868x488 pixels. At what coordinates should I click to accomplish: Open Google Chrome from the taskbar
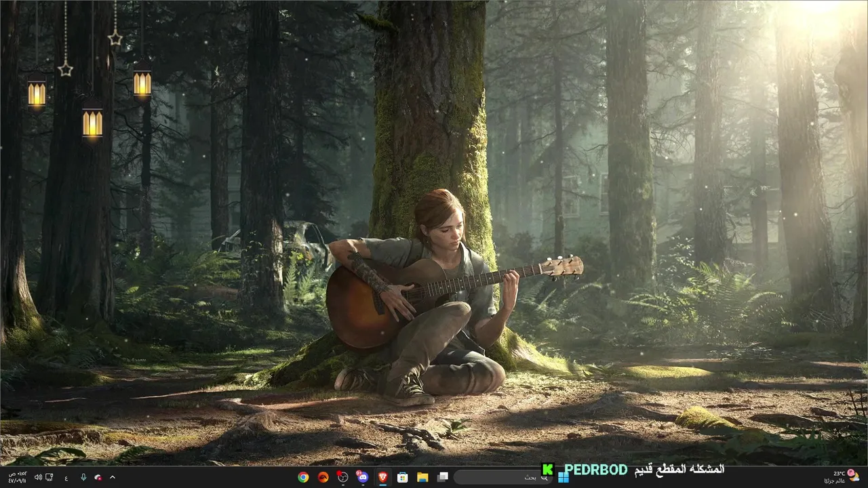pyautogui.click(x=303, y=477)
